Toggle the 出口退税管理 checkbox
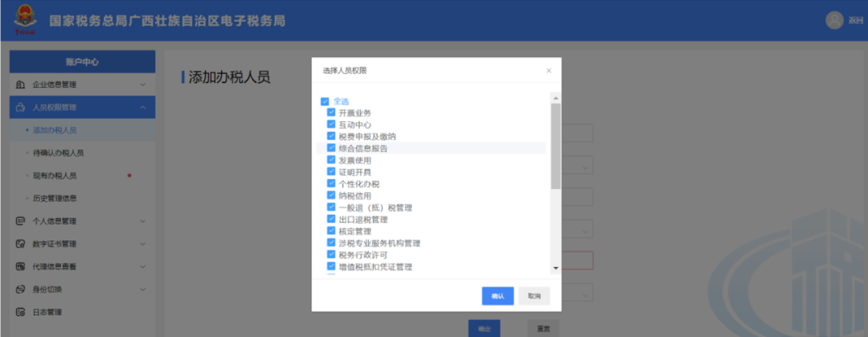Viewport: 868px width, 337px height. click(x=332, y=219)
